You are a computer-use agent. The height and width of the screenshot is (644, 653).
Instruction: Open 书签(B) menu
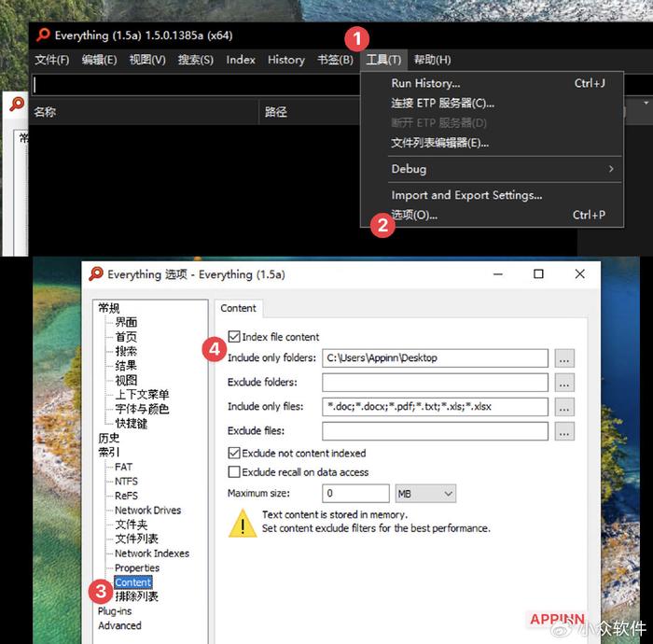[x=335, y=60]
